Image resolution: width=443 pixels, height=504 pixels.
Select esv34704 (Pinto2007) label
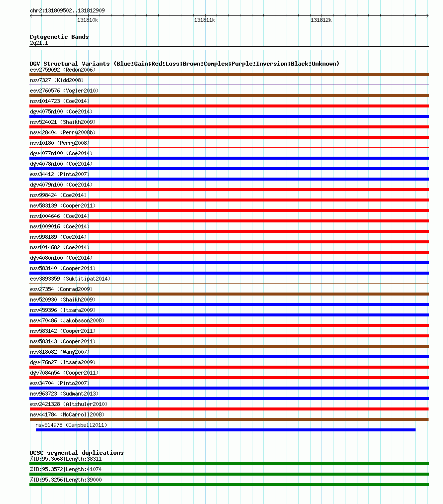pos(60,383)
